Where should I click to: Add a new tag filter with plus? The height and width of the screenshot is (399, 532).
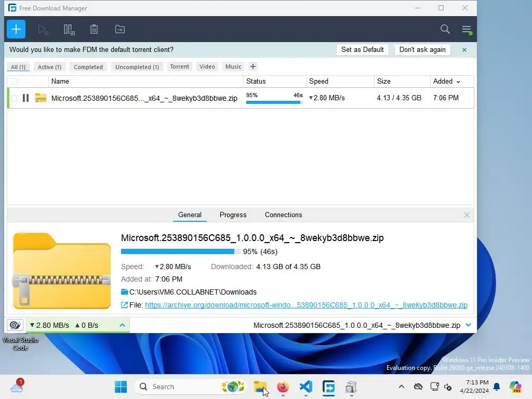253,66
